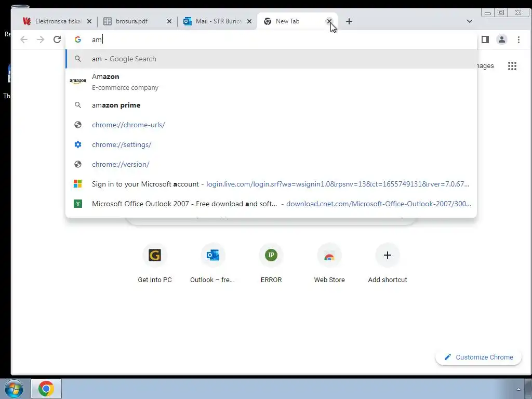Open the side panel icon
This screenshot has height=399, width=532.
[x=485, y=39]
